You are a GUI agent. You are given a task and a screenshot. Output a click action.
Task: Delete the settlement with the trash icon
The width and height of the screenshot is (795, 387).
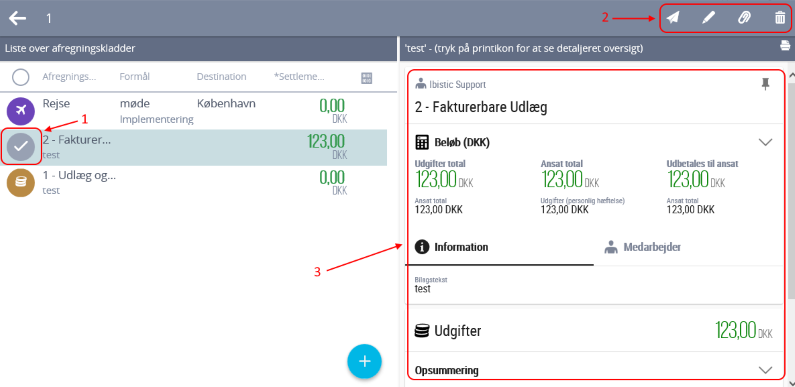(x=779, y=18)
